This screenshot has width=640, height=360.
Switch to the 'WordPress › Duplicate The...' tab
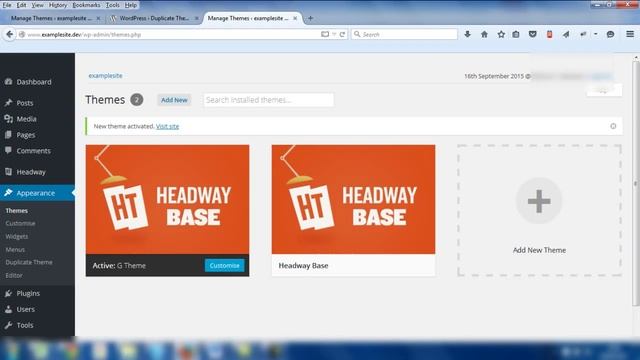(x=153, y=18)
